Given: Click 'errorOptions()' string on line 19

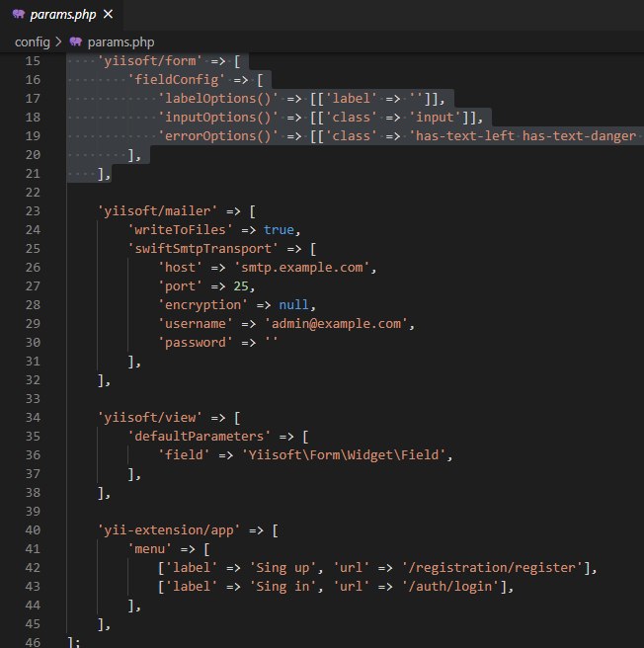Looking at the screenshot, I should pyautogui.click(x=218, y=136).
